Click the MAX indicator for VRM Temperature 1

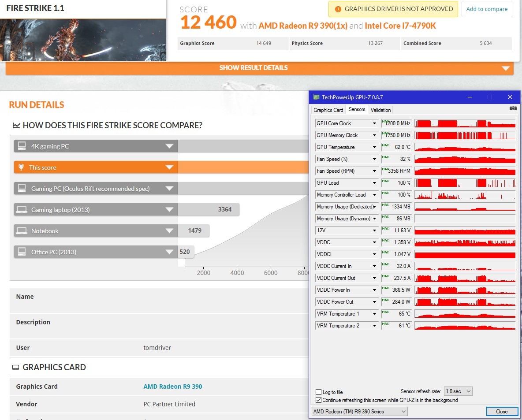click(385, 312)
